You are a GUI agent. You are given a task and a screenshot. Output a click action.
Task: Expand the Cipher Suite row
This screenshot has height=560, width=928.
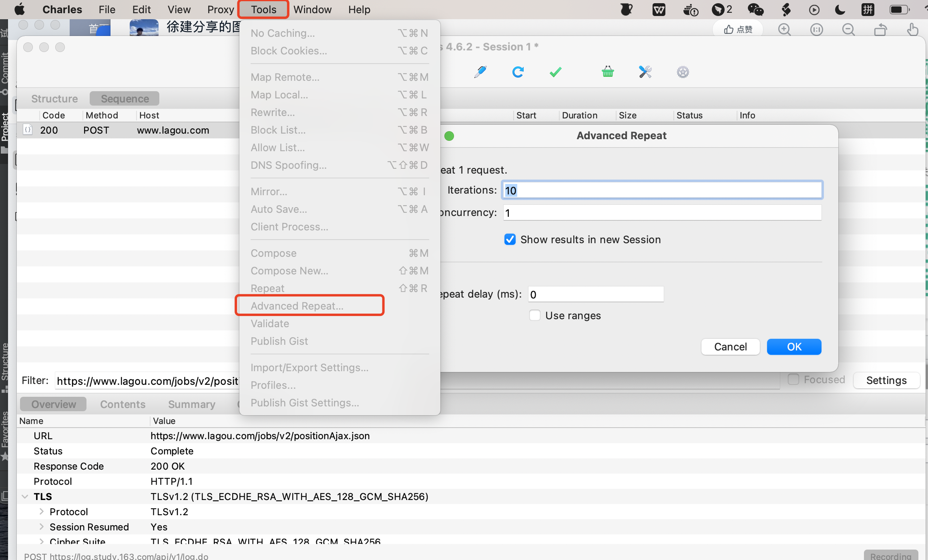point(41,541)
